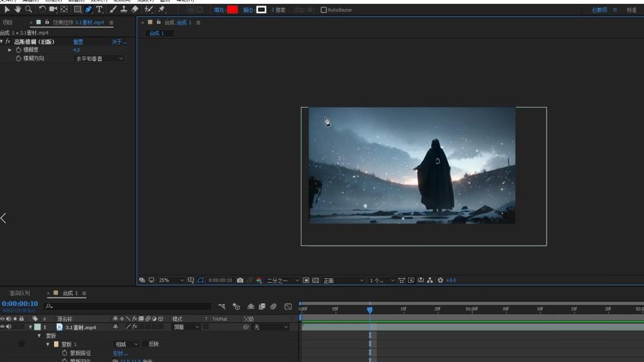Viewport: 644px width, 362px height.
Task: Open the 25% magnification dropdown
Action: click(x=171, y=280)
